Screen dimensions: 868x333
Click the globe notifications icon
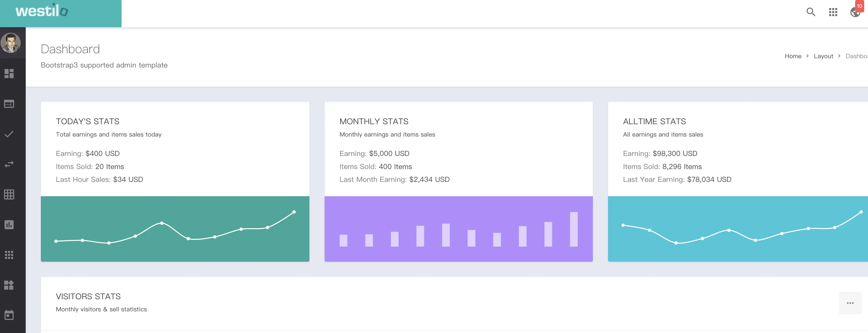coord(854,13)
